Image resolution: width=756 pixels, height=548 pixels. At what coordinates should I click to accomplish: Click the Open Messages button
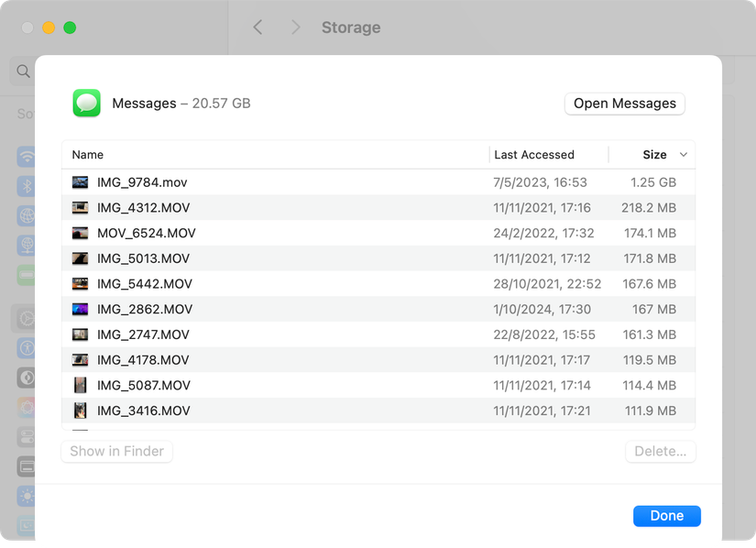[624, 104]
